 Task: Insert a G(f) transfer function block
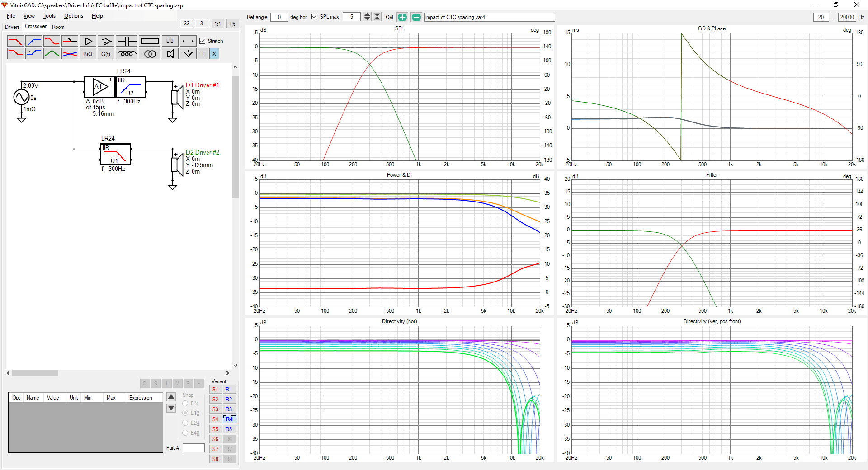point(106,54)
